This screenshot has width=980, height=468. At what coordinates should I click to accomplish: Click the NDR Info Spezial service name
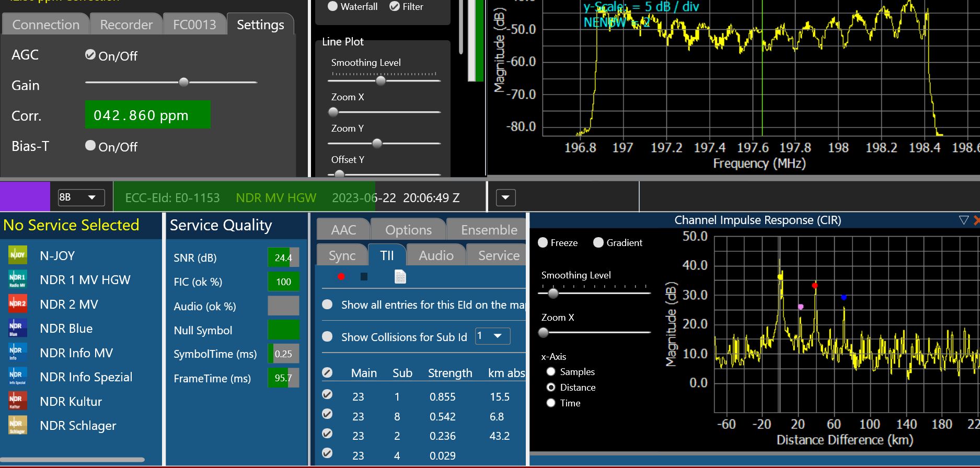point(86,377)
